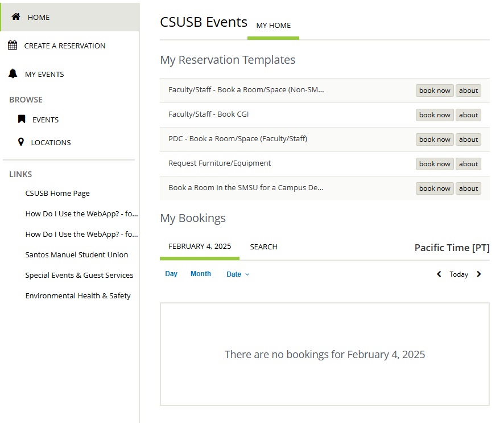Viewport: 504px width, 423px height.
Task: Switch to the SEARCH tab
Action: coord(263,247)
